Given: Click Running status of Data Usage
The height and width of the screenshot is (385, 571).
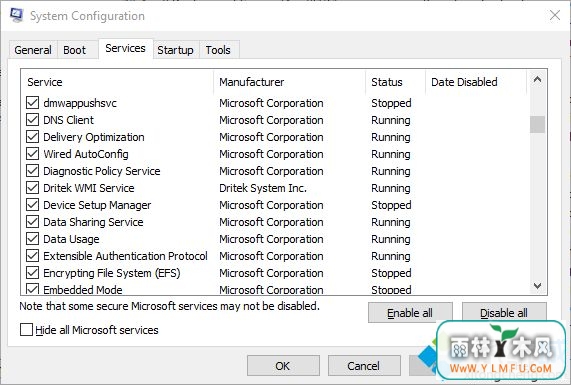Looking at the screenshot, I should click(391, 239).
